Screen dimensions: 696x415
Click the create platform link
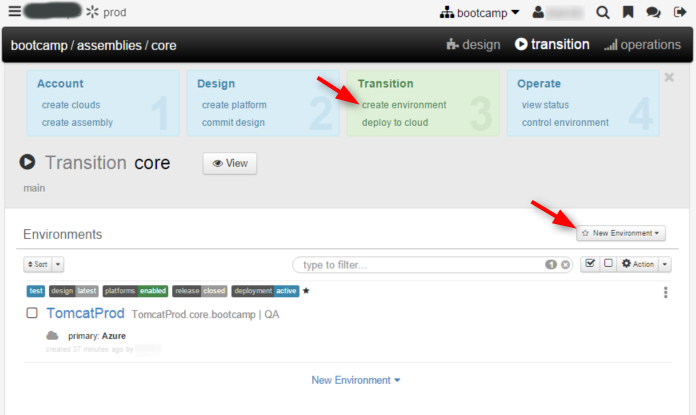234,105
